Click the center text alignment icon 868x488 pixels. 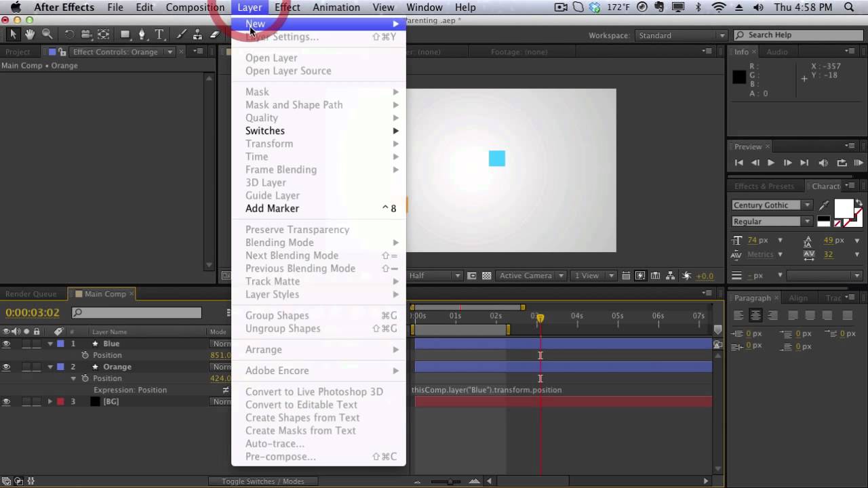(755, 315)
